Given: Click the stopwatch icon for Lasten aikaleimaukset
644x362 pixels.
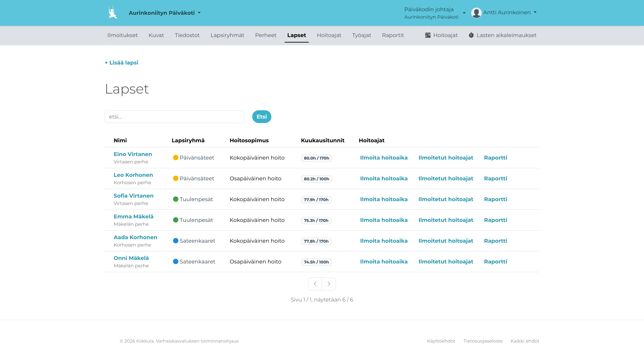Looking at the screenshot, I should point(471,35).
